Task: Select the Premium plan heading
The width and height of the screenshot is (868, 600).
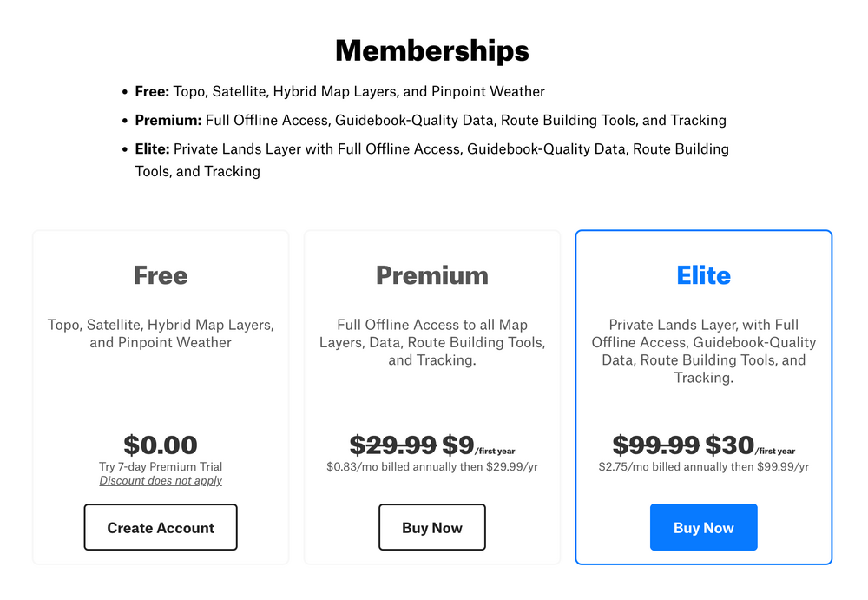Action: pos(432,275)
